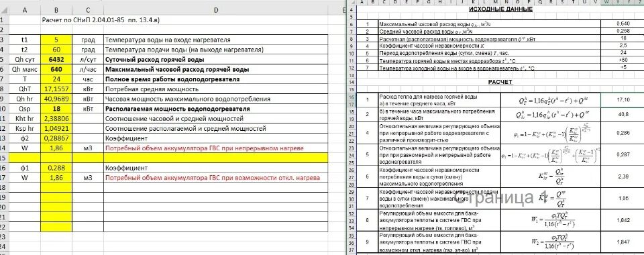This screenshot has width=644, height=255.
Task: Select the value 1,04921
Action: [56, 129]
